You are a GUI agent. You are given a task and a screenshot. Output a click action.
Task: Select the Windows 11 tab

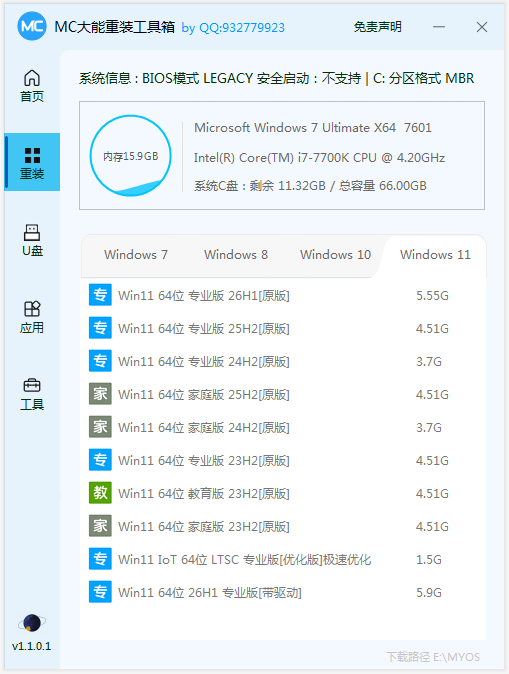coord(435,254)
